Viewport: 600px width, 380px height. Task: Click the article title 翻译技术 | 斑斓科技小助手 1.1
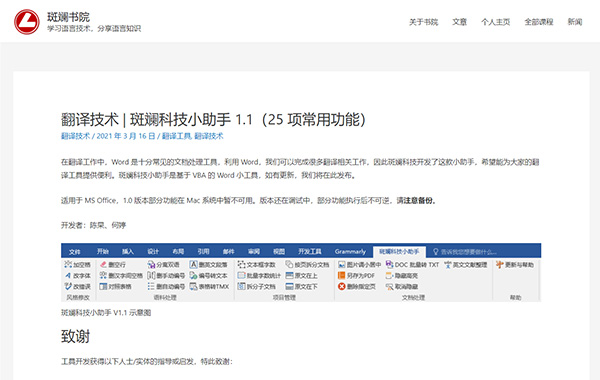coord(213,119)
